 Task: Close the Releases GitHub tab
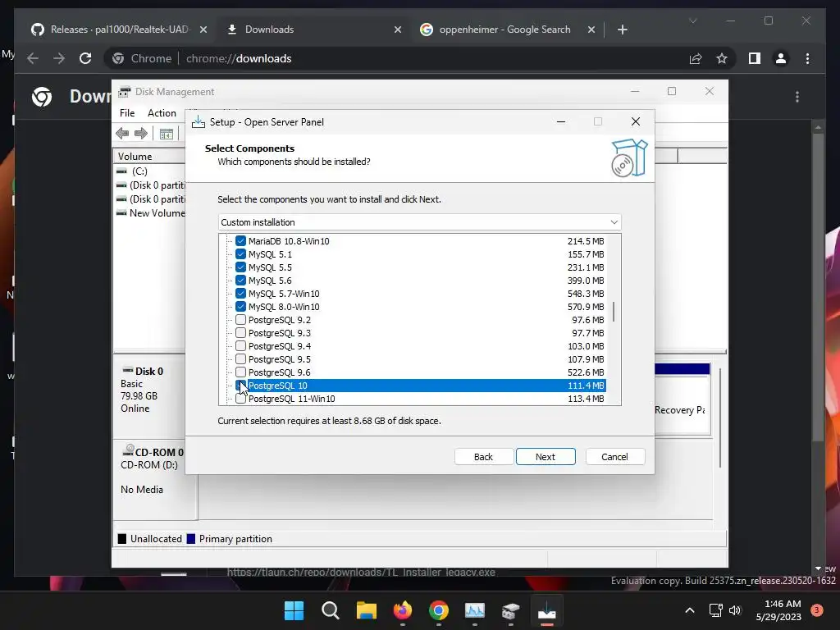[x=203, y=30]
